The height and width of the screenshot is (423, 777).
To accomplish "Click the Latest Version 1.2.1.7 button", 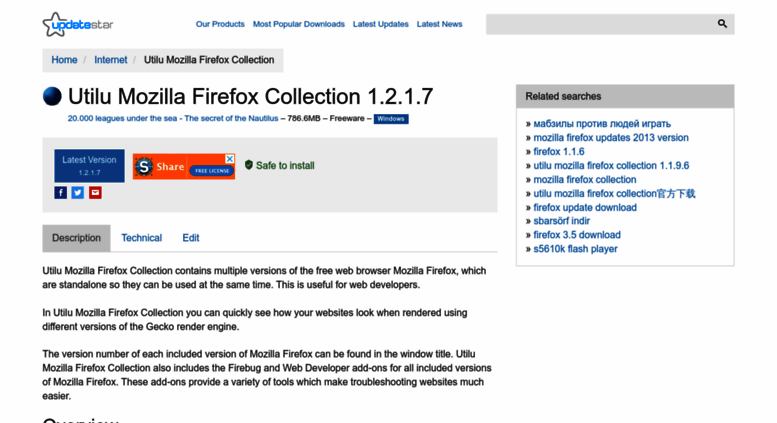I will click(x=89, y=166).
